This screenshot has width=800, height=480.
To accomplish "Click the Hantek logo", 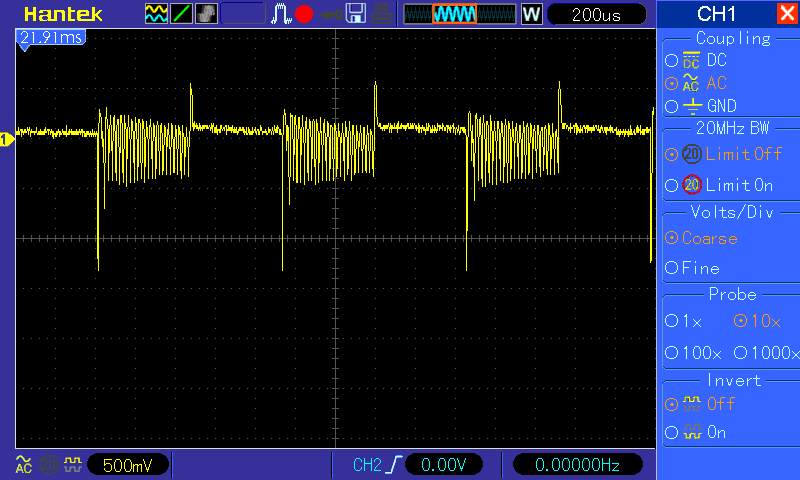I will (x=63, y=14).
